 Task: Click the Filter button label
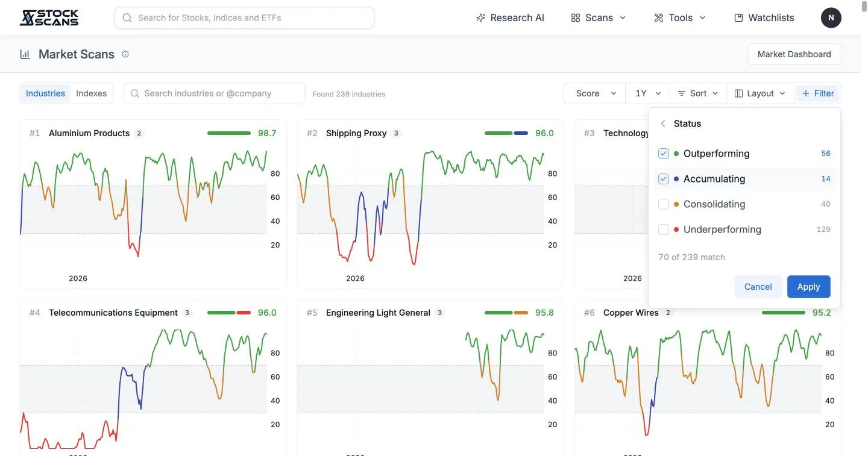pos(824,93)
